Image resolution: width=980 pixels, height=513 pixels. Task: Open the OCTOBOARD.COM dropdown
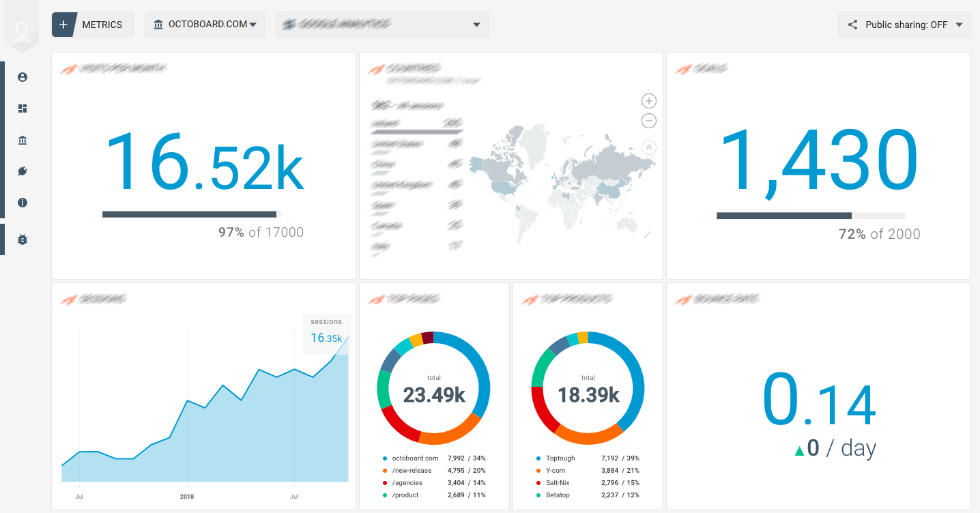click(205, 25)
